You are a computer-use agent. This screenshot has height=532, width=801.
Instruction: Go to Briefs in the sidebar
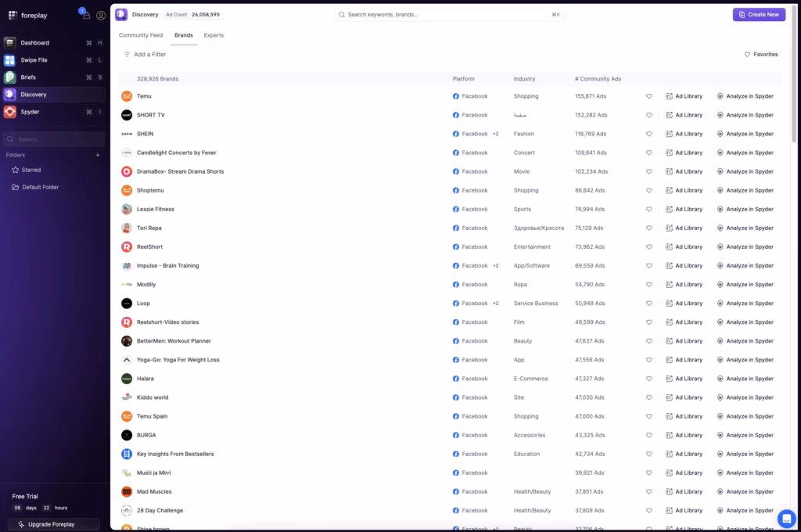point(28,77)
